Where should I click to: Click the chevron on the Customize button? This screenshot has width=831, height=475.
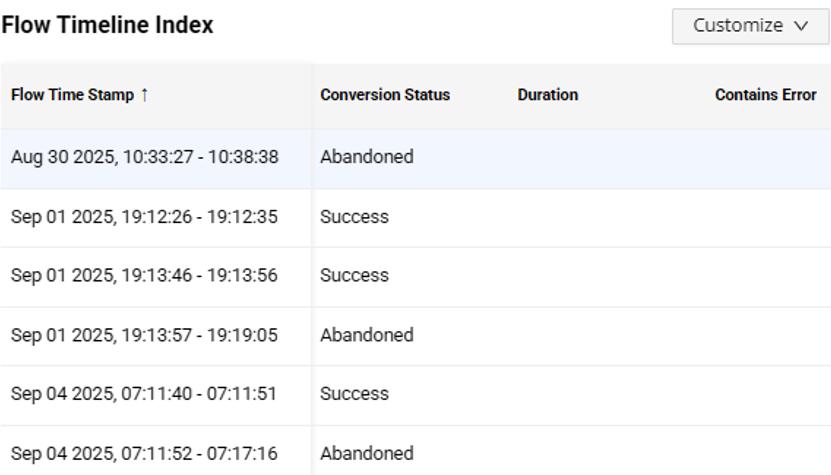(800, 27)
